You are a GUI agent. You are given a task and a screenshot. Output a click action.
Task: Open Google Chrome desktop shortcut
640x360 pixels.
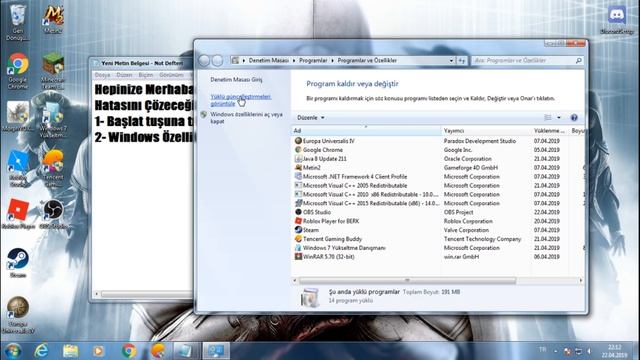18,71
